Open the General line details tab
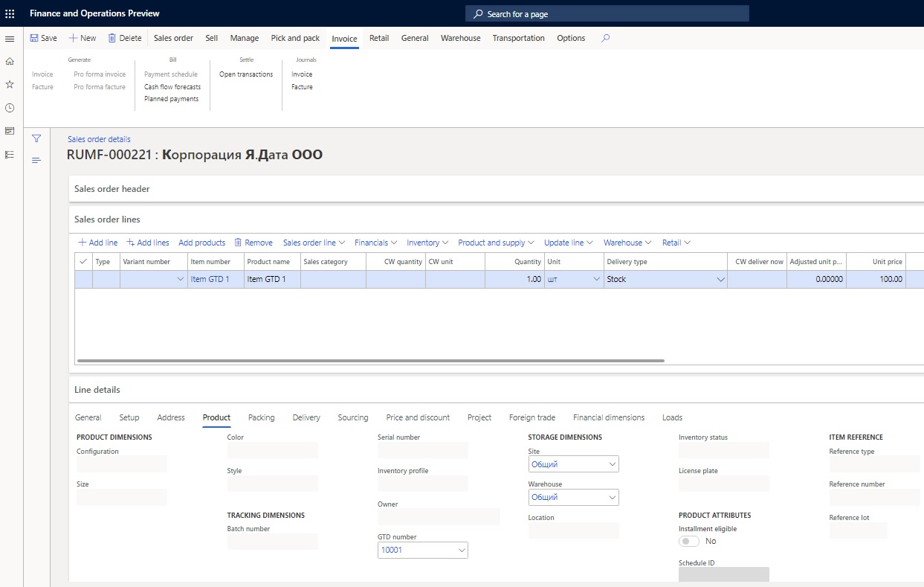 coord(88,417)
